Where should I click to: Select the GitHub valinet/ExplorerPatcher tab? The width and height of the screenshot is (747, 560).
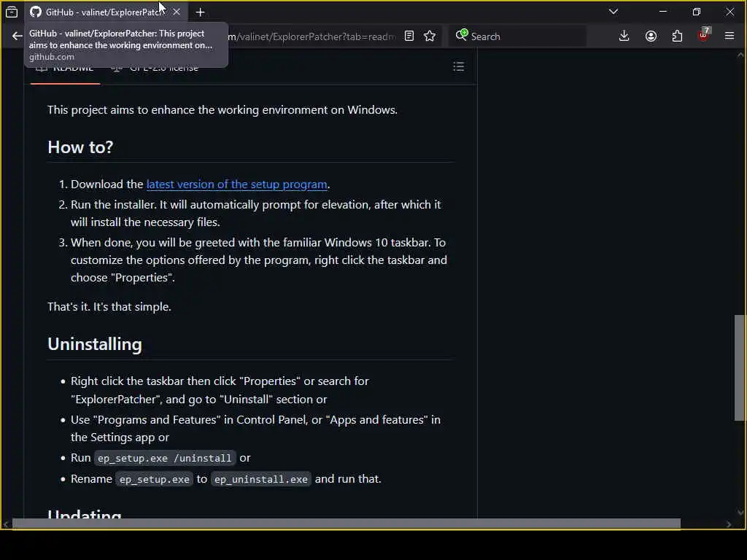(107, 12)
